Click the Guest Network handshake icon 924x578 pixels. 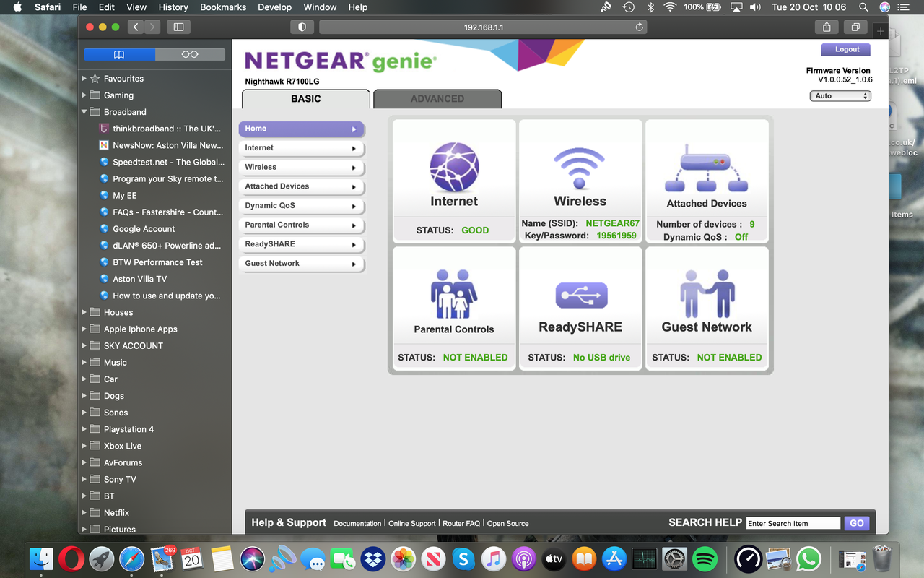tap(707, 294)
